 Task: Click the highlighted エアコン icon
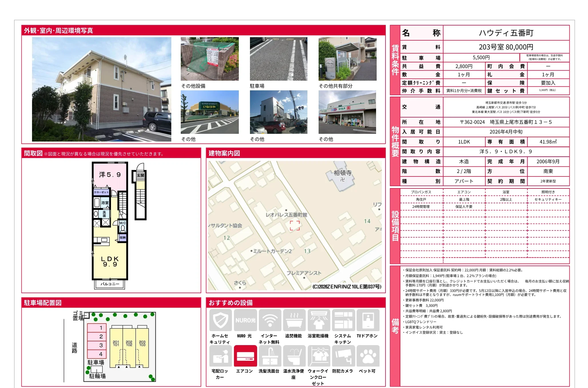pos(245,356)
